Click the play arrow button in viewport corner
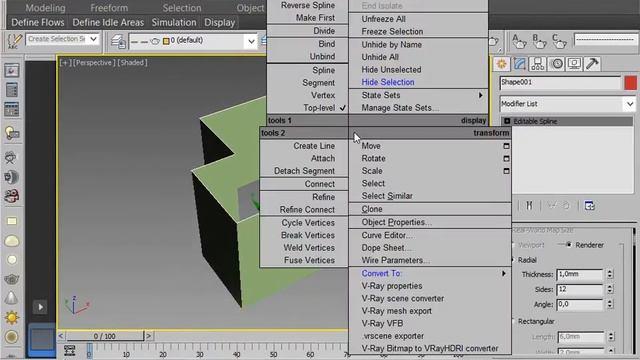Screen dimensions: 640x360 pos(40,307)
